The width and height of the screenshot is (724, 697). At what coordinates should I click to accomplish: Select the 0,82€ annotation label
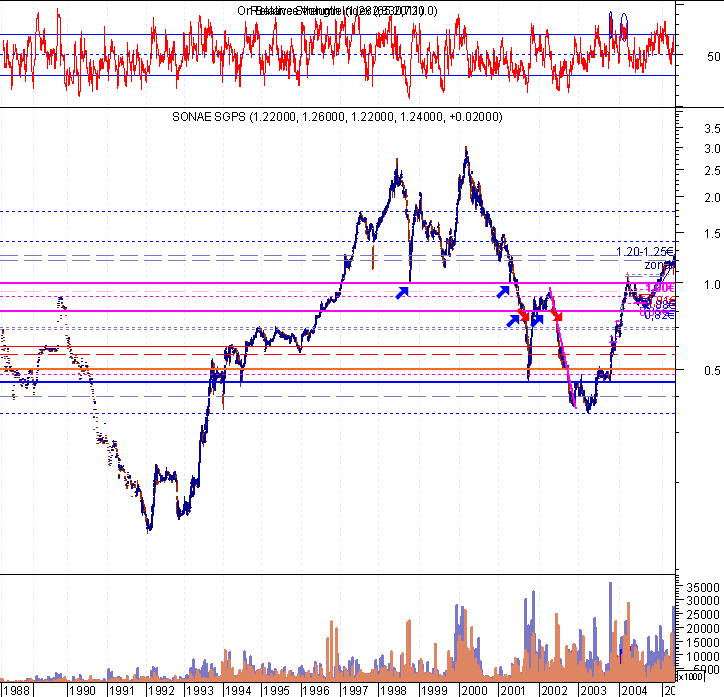pos(659,315)
